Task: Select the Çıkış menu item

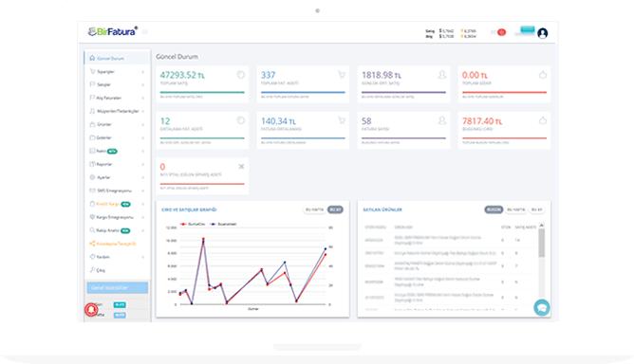Action: click(x=117, y=270)
